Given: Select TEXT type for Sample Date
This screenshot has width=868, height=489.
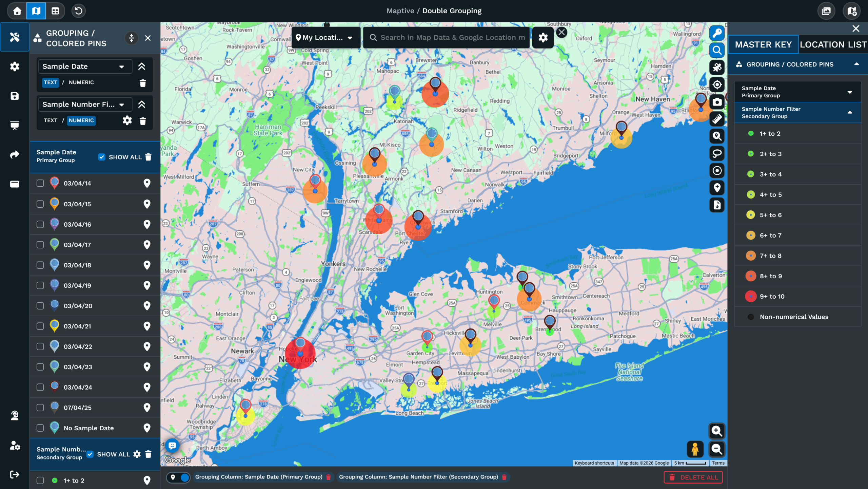Looking at the screenshot, I should (x=51, y=82).
